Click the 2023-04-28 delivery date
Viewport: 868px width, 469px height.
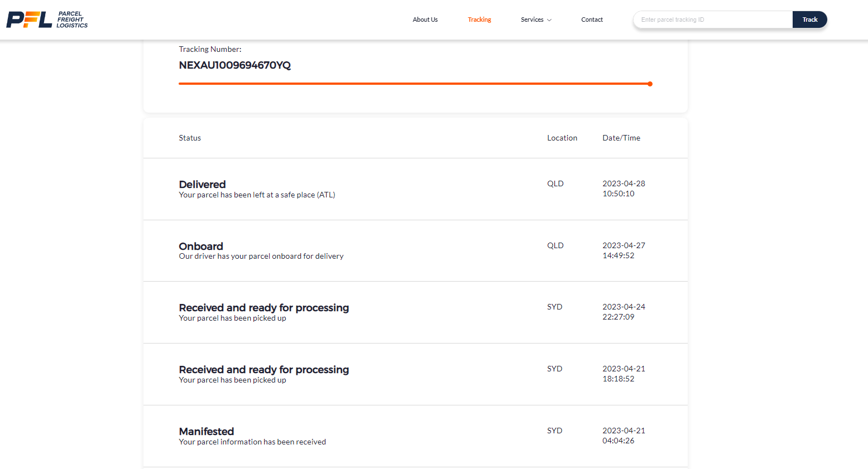pos(624,183)
